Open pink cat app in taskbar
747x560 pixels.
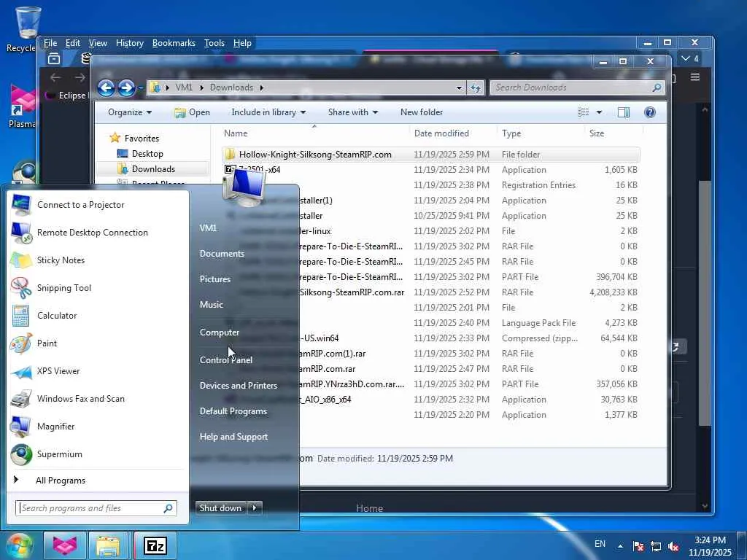(x=65, y=545)
